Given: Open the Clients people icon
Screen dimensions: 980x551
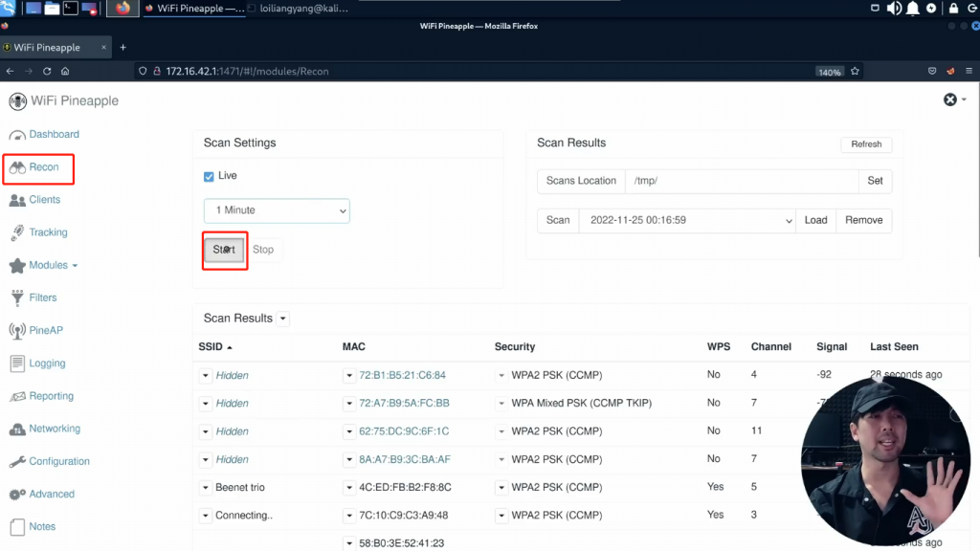Looking at the screenshot, I should pyautogui.click(x=17, y=200).
